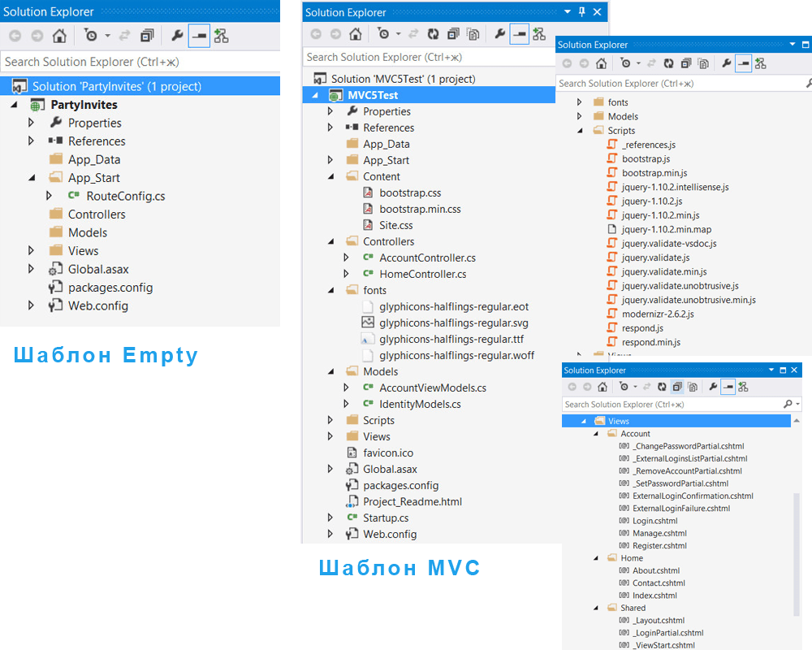
Task: Toggle Preview Selected Items in Scripts panel
Action: [x=744, y=63]
